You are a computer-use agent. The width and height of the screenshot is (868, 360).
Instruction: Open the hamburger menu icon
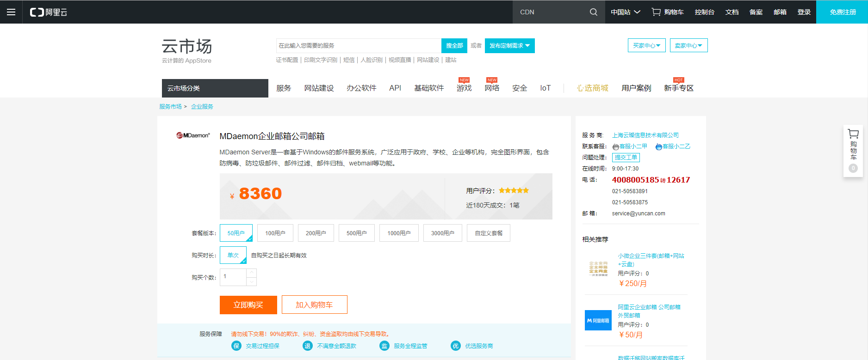(x=11, y=12)
